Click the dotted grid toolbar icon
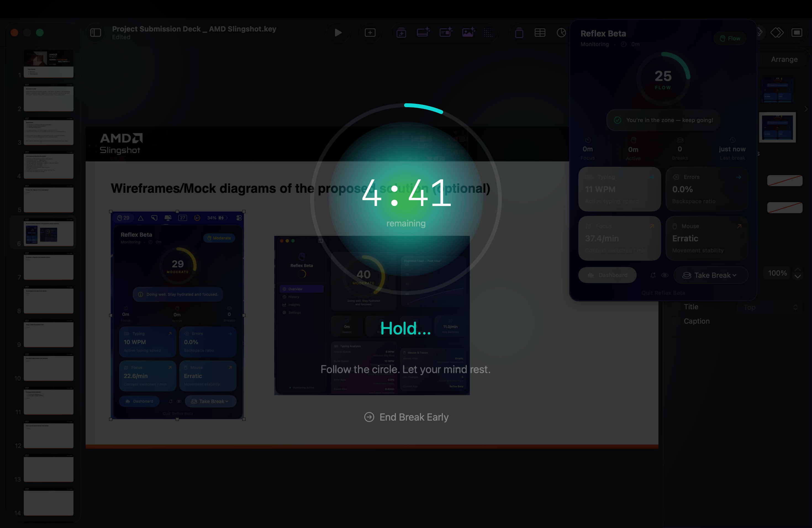This screenshot has height=528, width=812. pos(488,33)
